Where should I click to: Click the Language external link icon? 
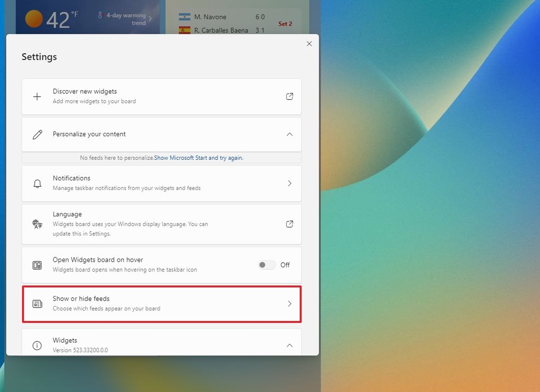click(x=290, y=224)
